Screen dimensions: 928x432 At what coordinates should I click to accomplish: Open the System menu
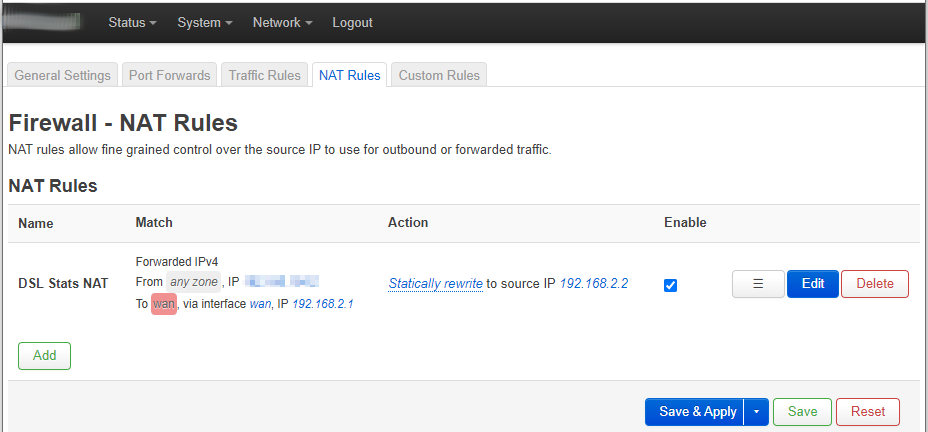click(x=205, y=22)
